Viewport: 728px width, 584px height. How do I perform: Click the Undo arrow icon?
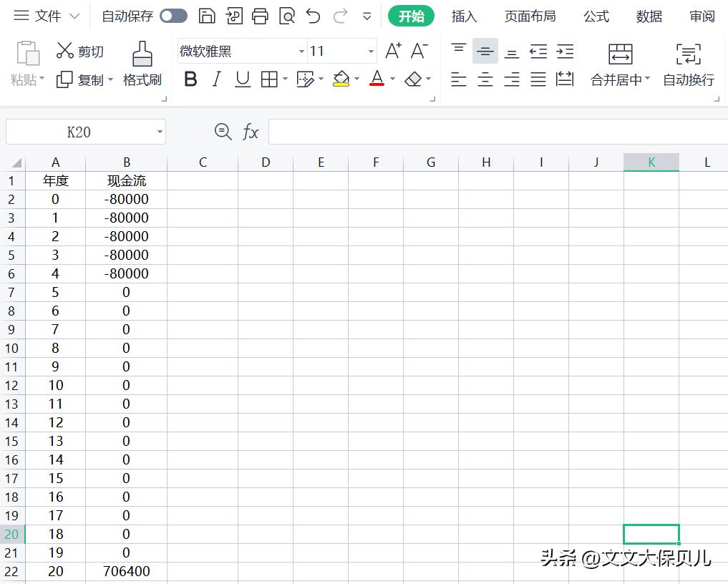pos(313,16)
